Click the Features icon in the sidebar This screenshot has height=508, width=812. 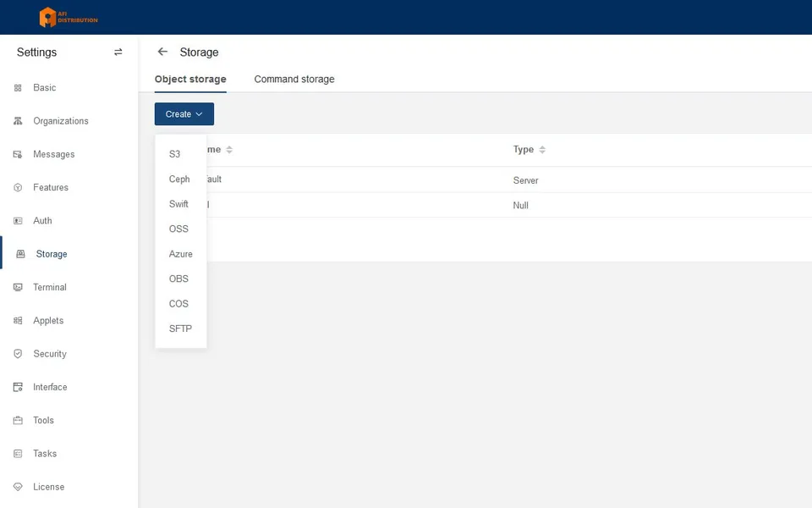click(x=18, y=187)
